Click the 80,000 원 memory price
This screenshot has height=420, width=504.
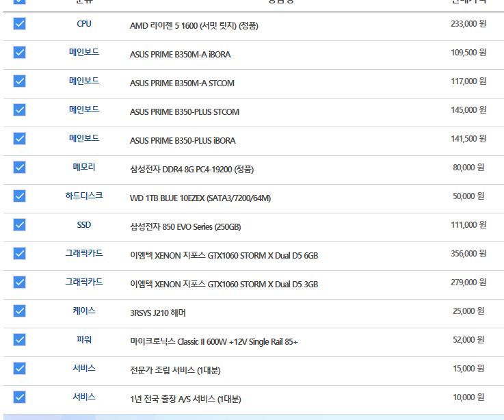pyautogui.click(x=468, y=167)
